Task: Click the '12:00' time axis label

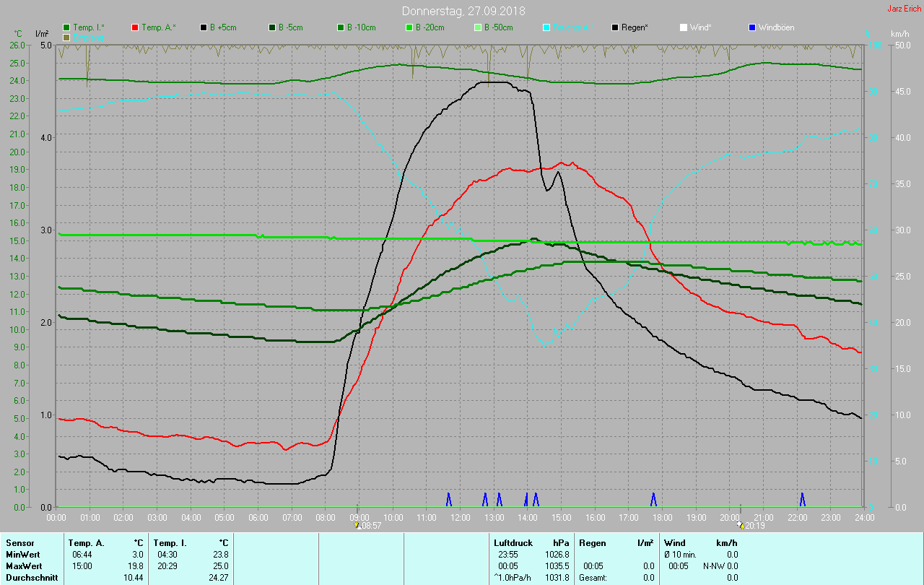Action: point(461,518)
